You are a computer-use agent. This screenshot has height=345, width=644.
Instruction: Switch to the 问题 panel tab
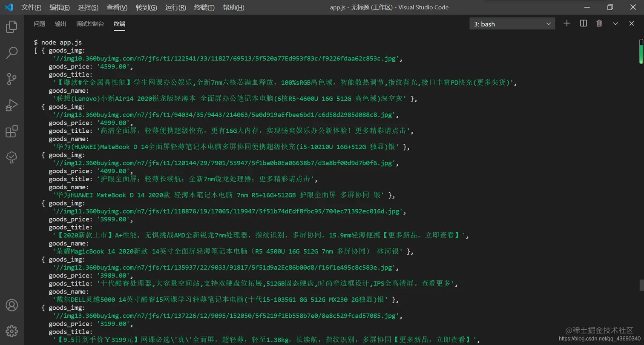(x=39, y=24)
